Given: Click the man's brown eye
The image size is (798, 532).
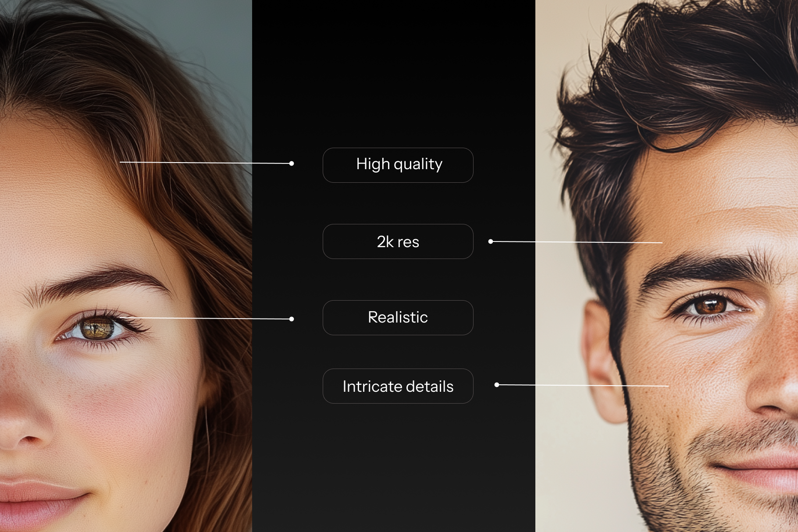Looking at the screenshot, I should [x=709, y=305].
